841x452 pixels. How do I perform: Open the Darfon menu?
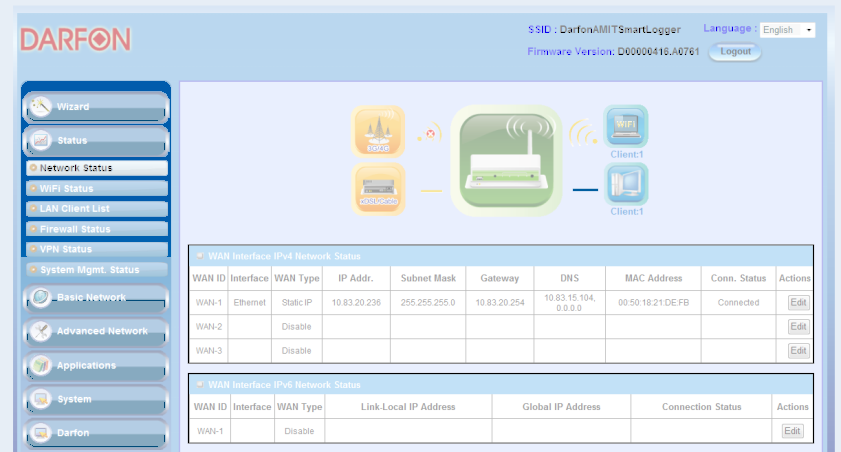[96, 433]
